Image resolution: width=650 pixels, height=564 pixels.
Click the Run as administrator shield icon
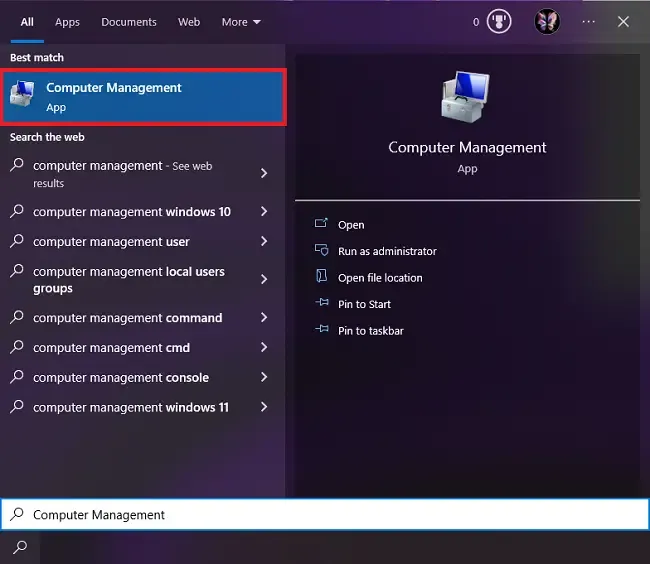(321, 250)
